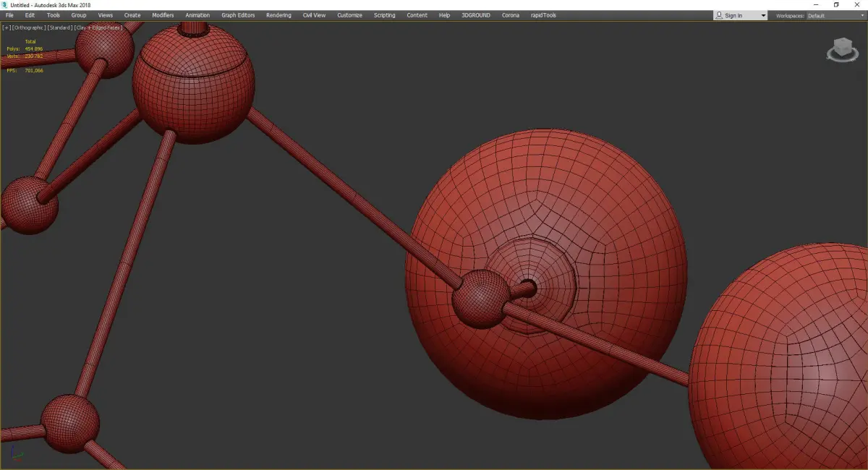This screenshot has height=470, width=868.
Task: Close the 3ds Max window
Action: [856, 4]
